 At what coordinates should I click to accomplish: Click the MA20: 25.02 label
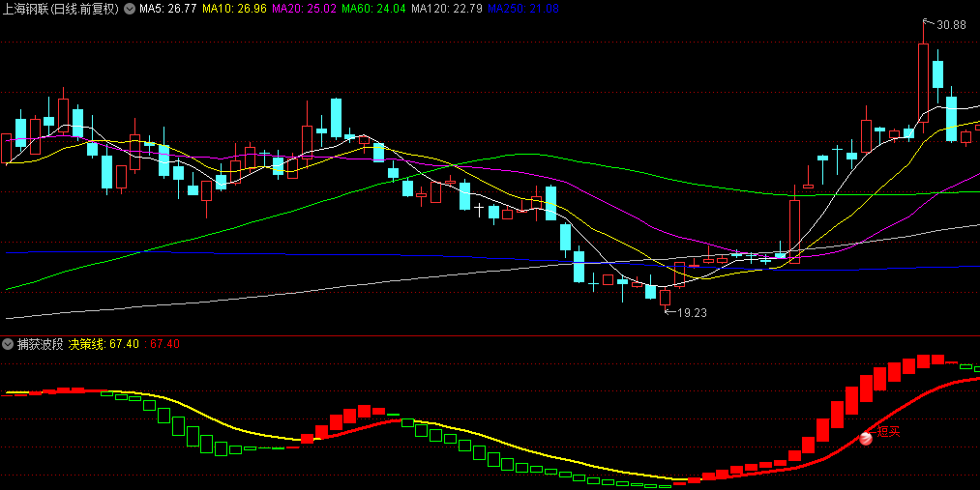(304, 9)
